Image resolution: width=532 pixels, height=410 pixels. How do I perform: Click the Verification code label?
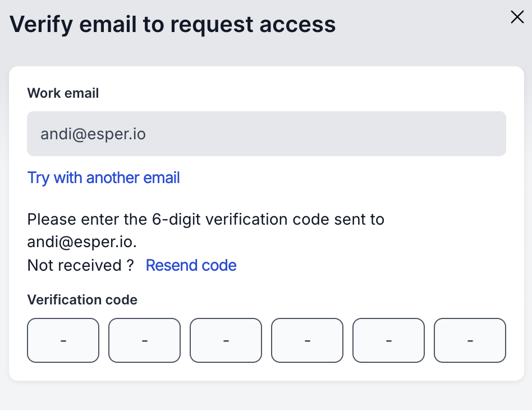[x=82, y=300]
